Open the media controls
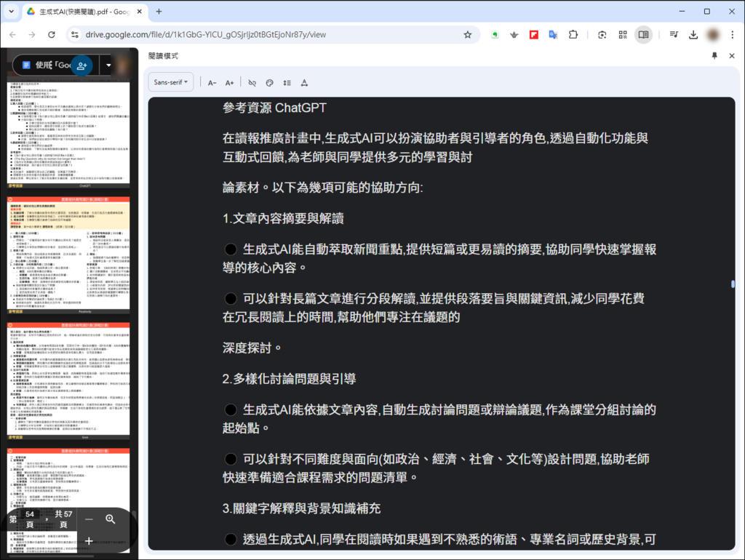 tap(674, 35)
